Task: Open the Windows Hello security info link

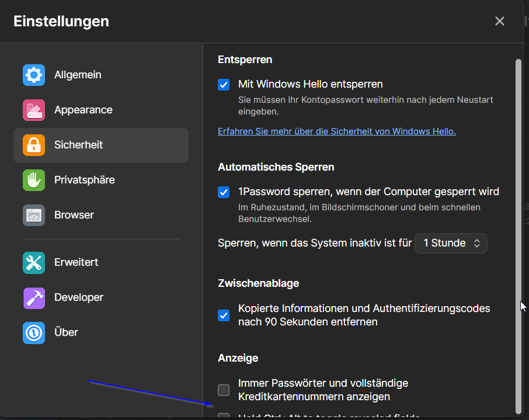Action: point(336,131)
